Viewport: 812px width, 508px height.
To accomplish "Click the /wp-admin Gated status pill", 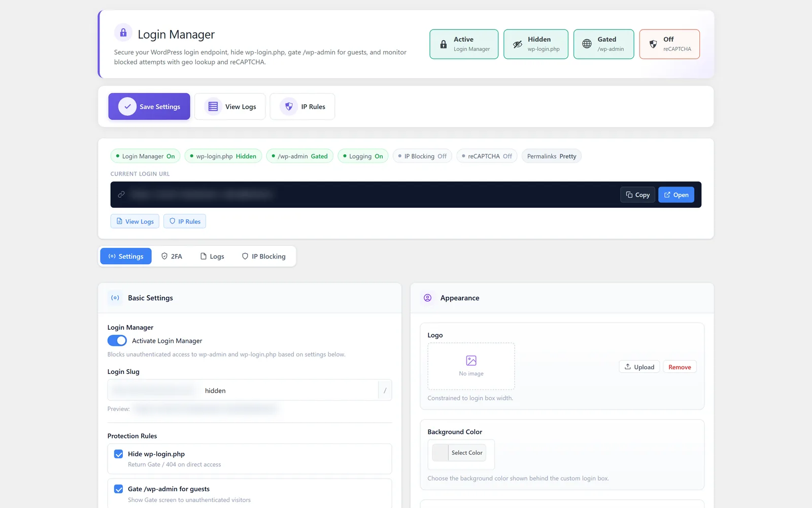I will coord(300,156).
